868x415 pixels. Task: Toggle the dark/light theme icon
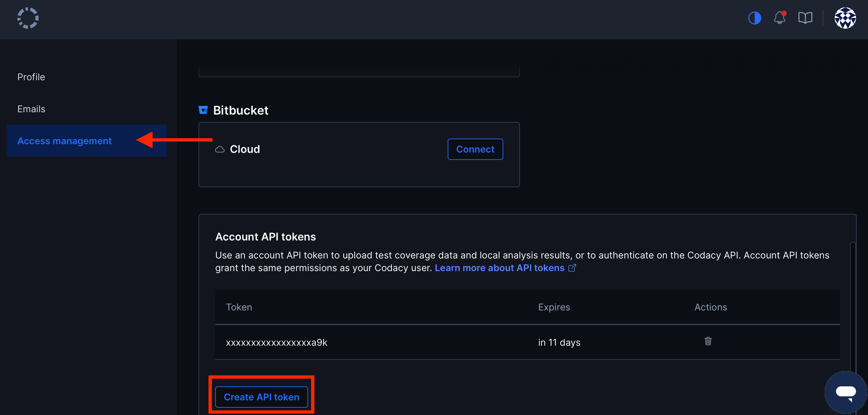pyautogui.click(x=754, y=18)
